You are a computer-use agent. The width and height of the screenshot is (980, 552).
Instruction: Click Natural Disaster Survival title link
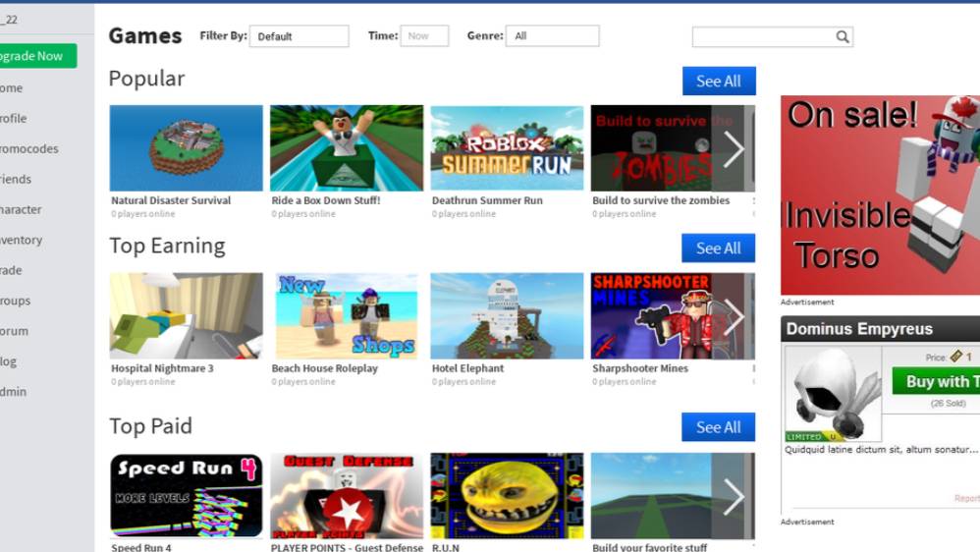click(171, 200)
